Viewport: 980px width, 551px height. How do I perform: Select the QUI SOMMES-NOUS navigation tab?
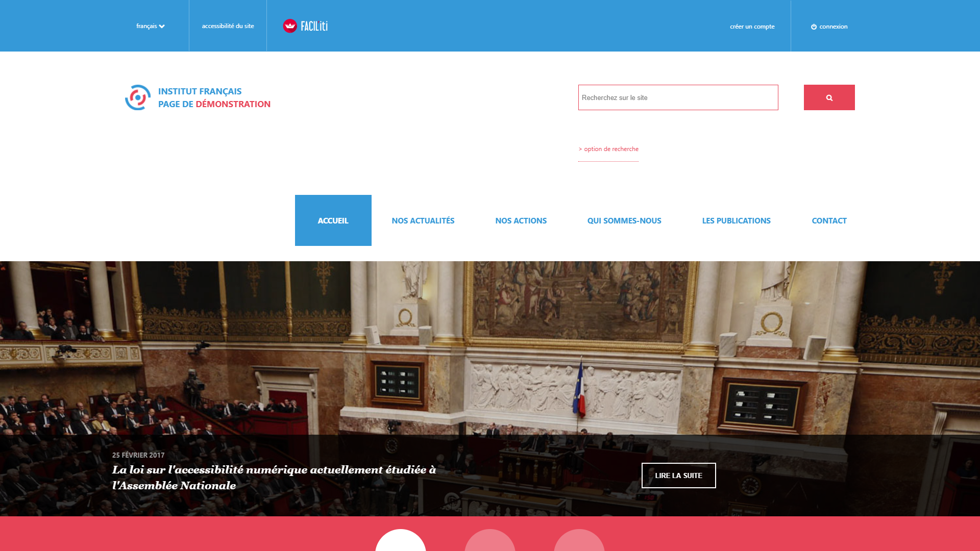coord(624,220)
